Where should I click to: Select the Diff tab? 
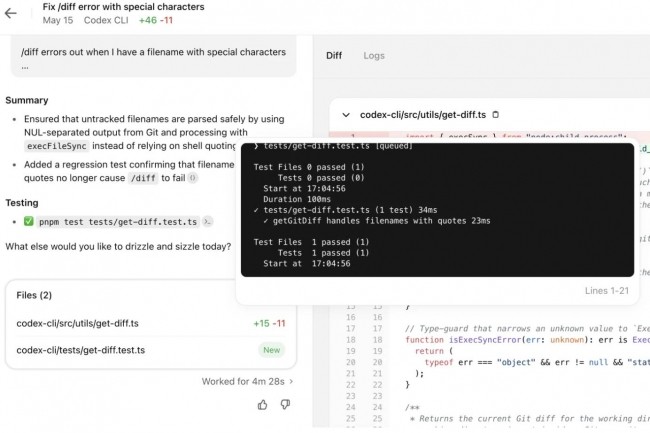334,56
